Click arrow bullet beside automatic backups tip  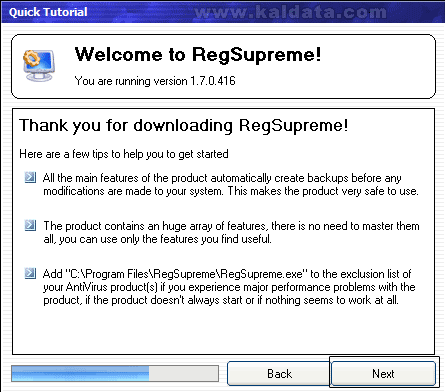click(x=30, y=177)
